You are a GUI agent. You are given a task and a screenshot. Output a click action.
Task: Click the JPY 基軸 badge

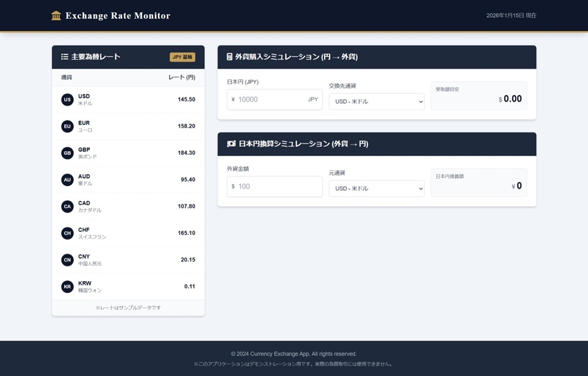click(x=183, y=57)
